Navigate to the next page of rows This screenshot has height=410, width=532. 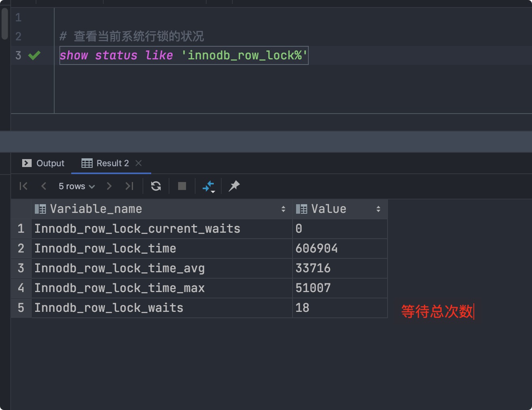coord(109,186)
